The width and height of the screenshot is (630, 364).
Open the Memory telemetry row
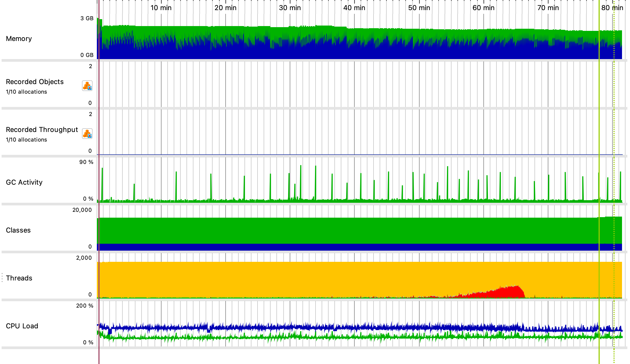pos(19,39)
